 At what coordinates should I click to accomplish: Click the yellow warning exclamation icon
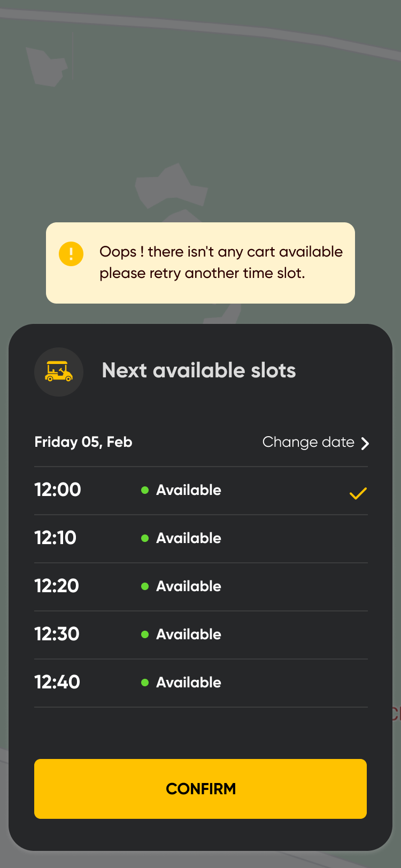71,254
